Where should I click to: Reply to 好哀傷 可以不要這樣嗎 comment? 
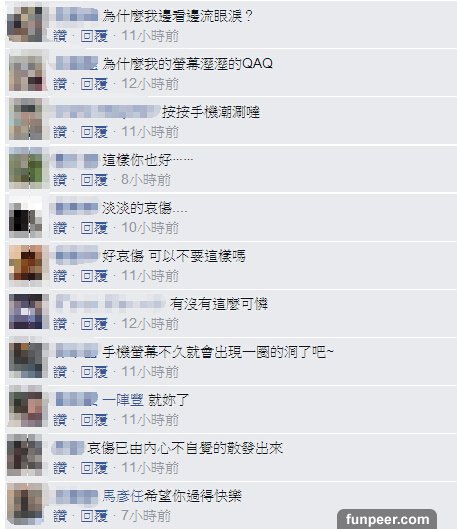click(x=94, y=276)
